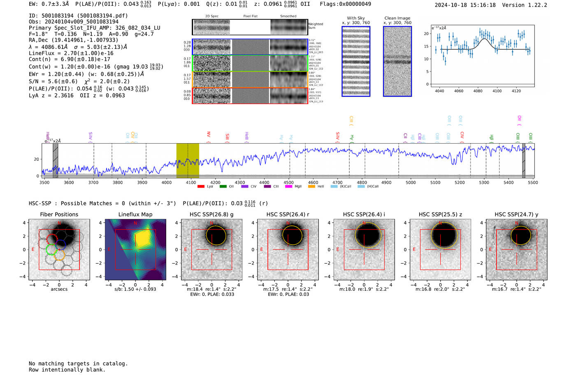Viewport: 576px width, 392px height.
Task: Click the blue fiber circle in Fiber Positions
Action: (60, 244)
